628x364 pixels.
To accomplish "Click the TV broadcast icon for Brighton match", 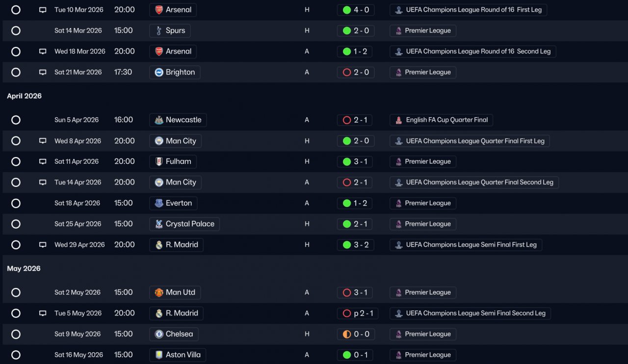I will pyautogui.click(x=43, y=72).
